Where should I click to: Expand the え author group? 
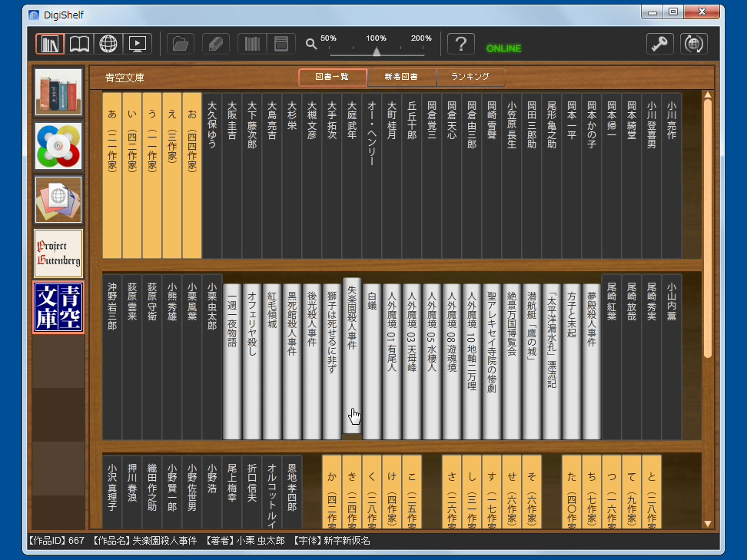point(172,175)
